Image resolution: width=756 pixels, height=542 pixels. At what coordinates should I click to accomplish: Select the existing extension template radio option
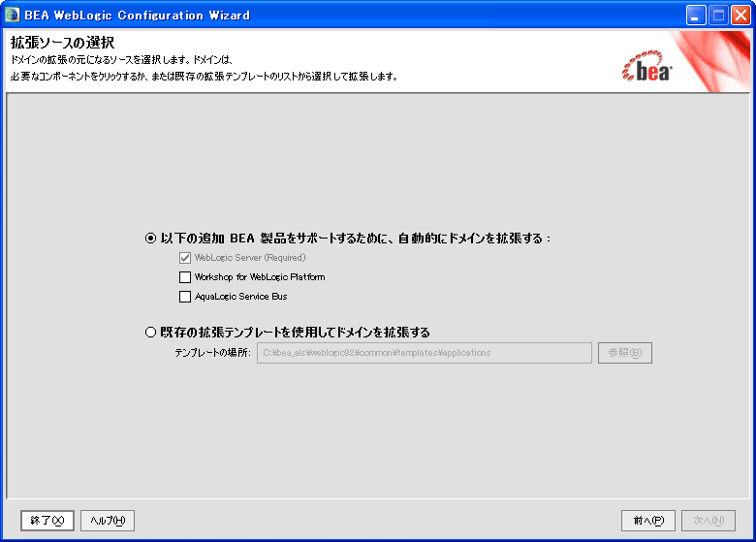click(x=151, y=333)
